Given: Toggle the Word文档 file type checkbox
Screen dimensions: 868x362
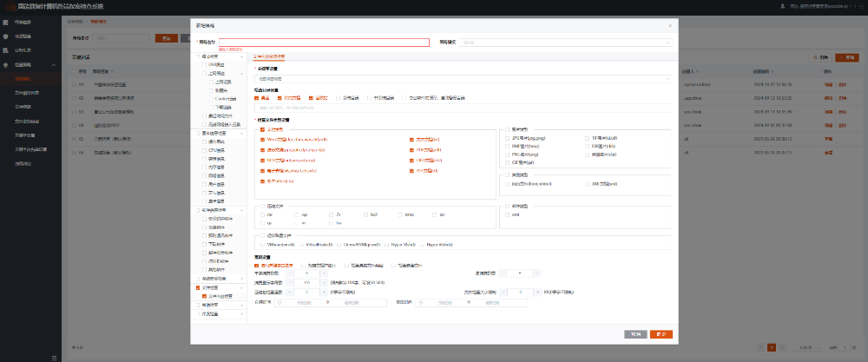Looking at the screenshot, I should 262,139.
